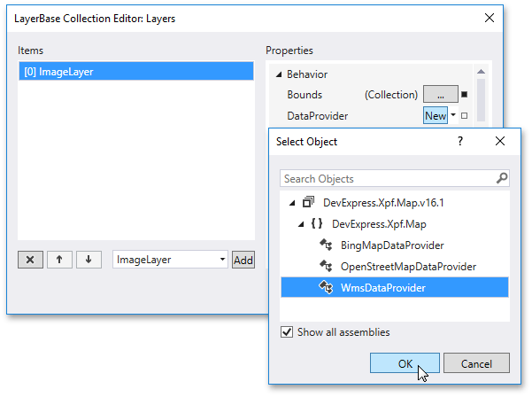The image size is (532, 397).
Task: Select BingMapDataProvider in the tree
Action: pos(392,245)
